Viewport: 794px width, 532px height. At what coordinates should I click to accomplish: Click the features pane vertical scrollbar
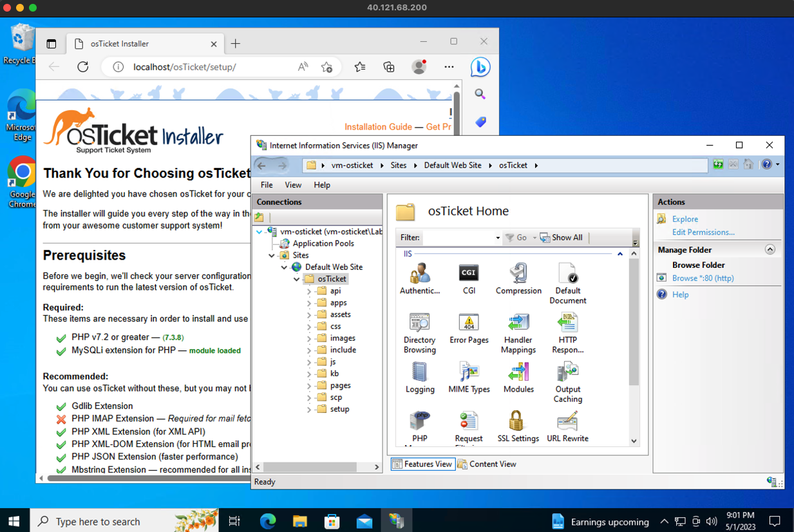634,322
